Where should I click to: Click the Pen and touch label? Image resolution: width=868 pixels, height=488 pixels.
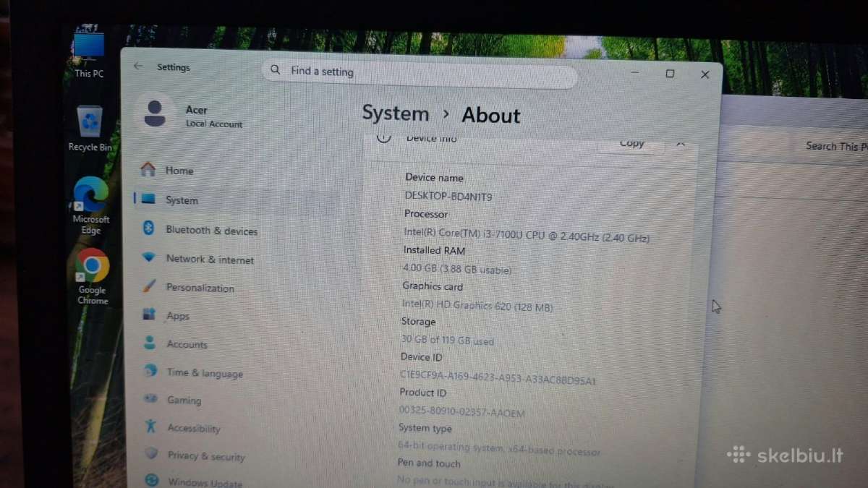click(429, 463)
